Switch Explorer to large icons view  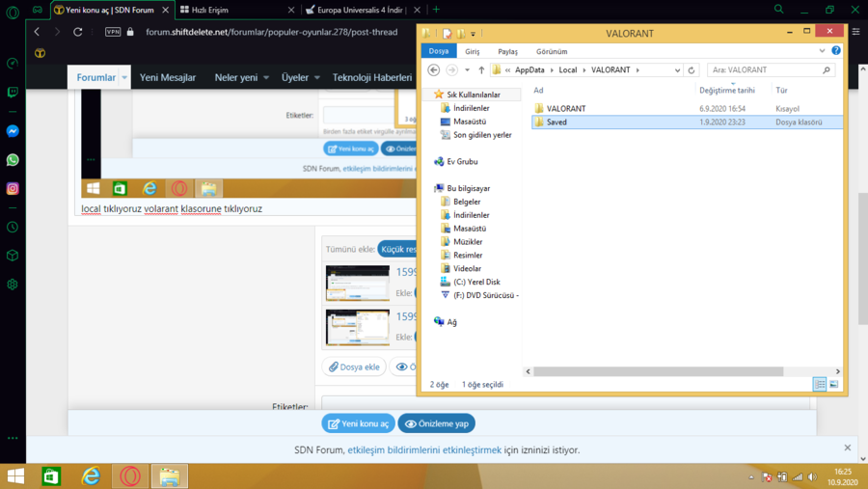[833, 384]
